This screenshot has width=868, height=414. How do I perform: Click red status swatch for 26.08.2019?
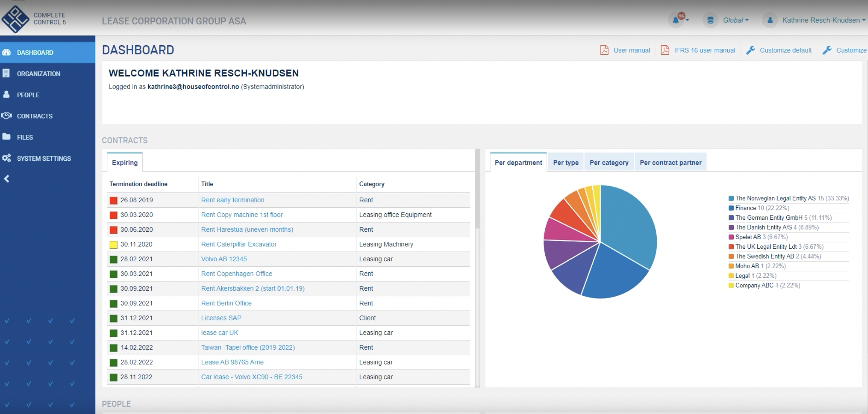113,200
